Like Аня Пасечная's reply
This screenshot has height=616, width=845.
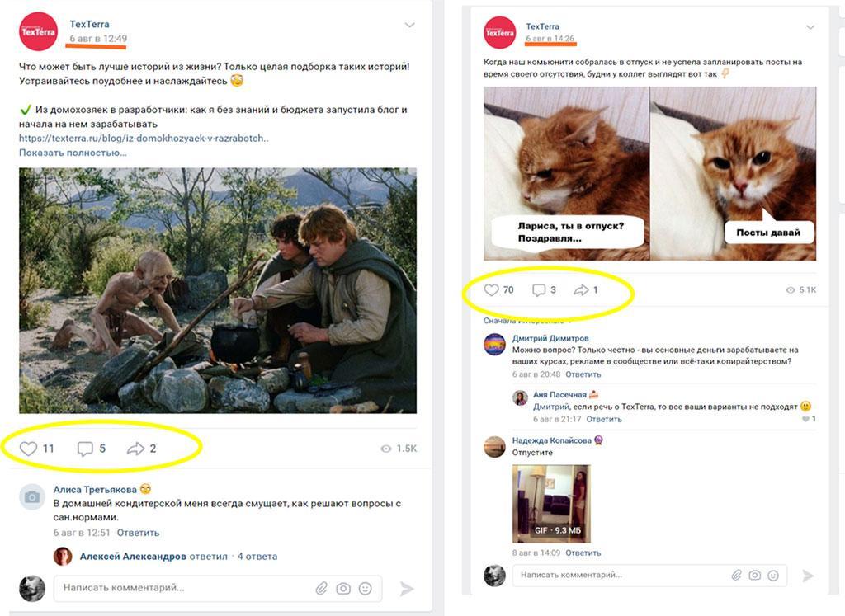(x=805, y=419)
